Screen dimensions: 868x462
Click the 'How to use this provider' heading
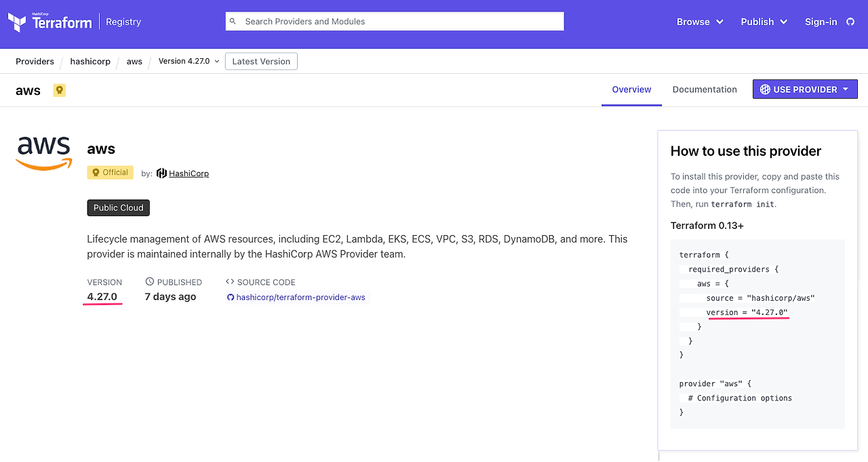tap(746, 151)
